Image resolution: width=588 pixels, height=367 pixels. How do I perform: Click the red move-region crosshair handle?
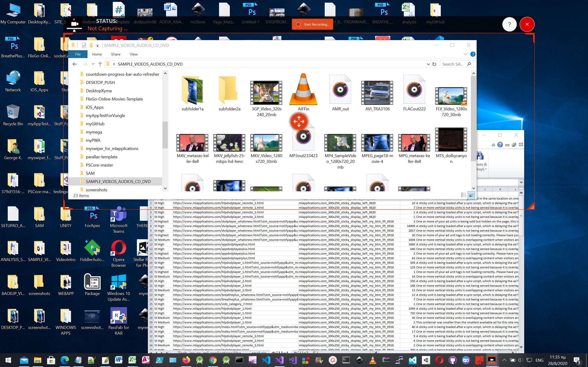click(299, 121)
